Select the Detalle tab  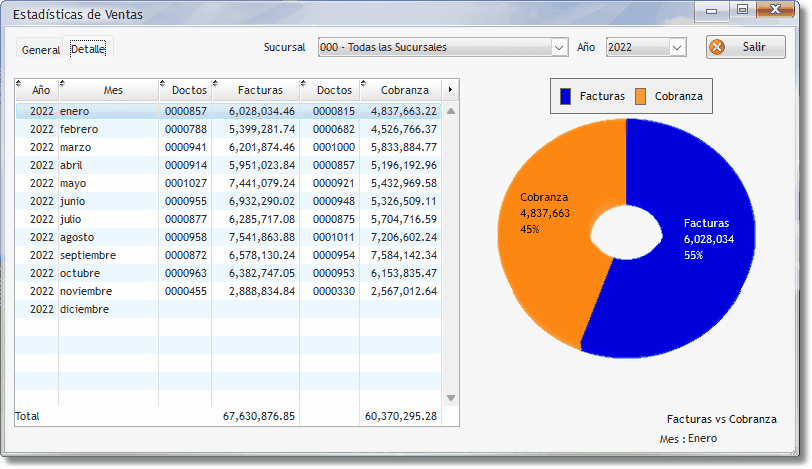click(88, 49)
